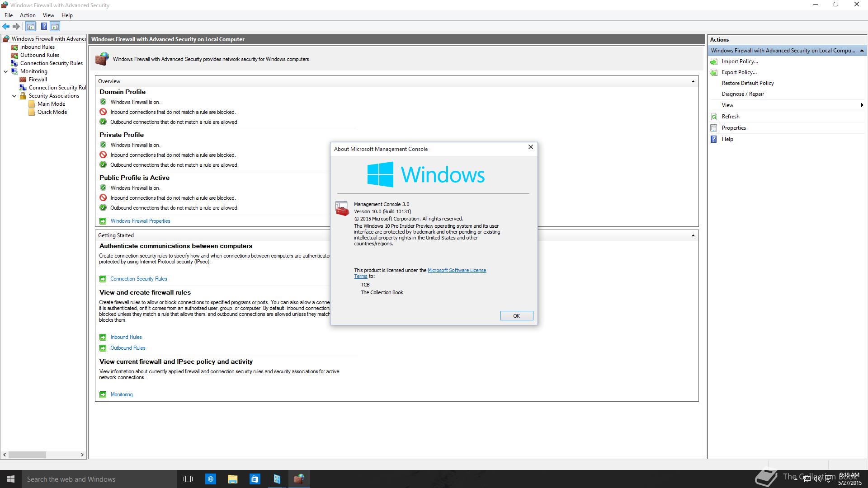
Task: Open Store on taskbar
Action: (255, 479)
